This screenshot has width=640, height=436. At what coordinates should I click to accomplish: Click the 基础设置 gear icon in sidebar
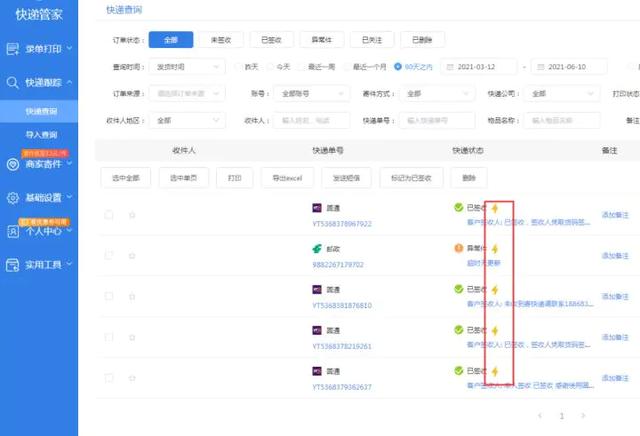tap(13, 198)
